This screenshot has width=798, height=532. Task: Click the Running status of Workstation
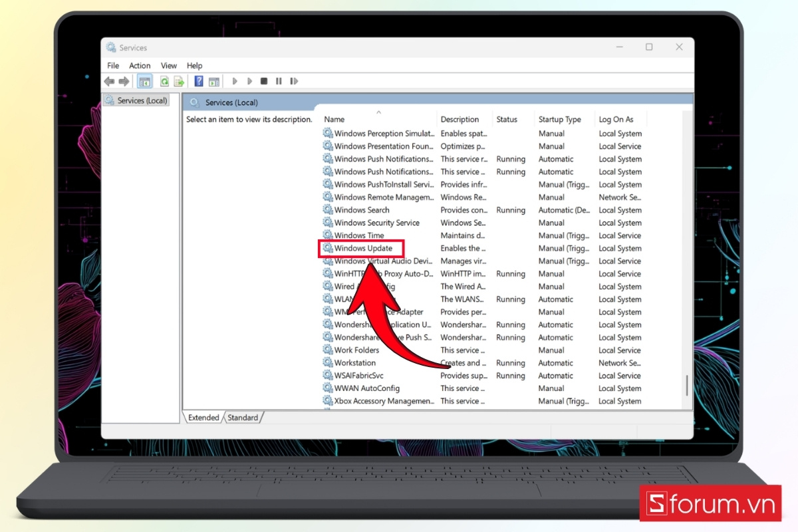tap(511, 363)
